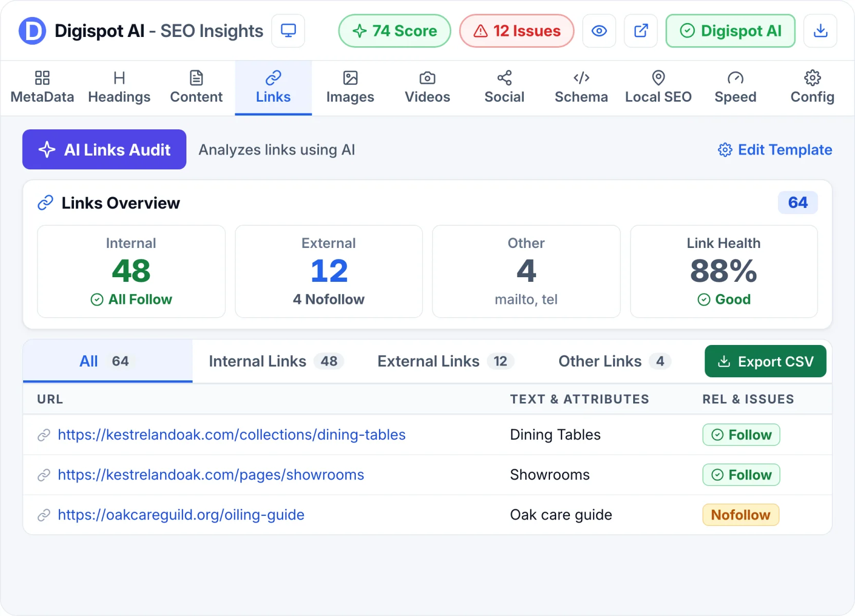
Task: Click the TEXT & ATTRIBUTES column header
Action: point(580,399)
